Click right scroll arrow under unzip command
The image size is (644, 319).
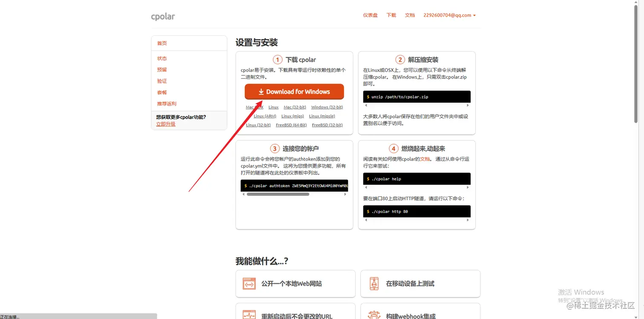point(468,105)
